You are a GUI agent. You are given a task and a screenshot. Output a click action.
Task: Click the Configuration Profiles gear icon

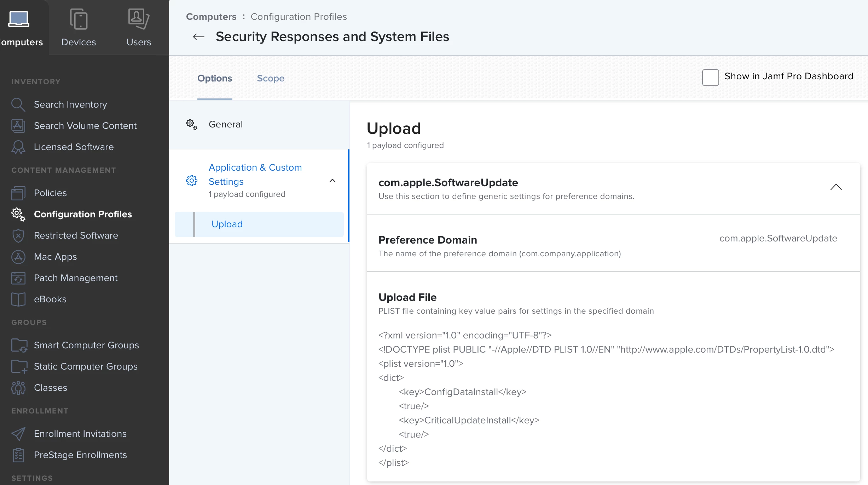pyautogui.click(x=18, y=215)
